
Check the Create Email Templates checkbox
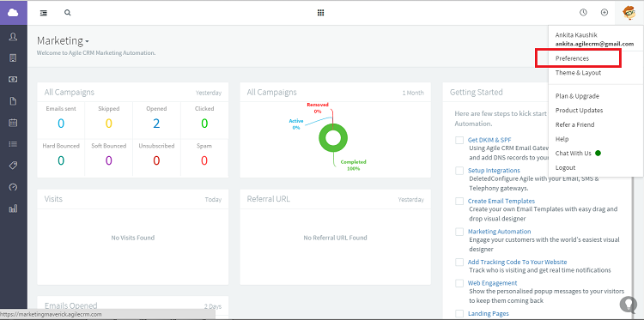point(459,202)
